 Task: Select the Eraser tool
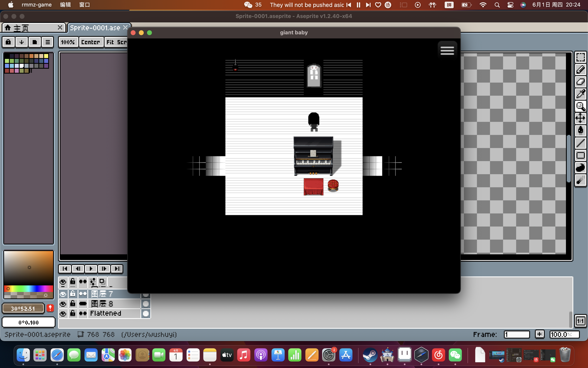click(580, 82)
